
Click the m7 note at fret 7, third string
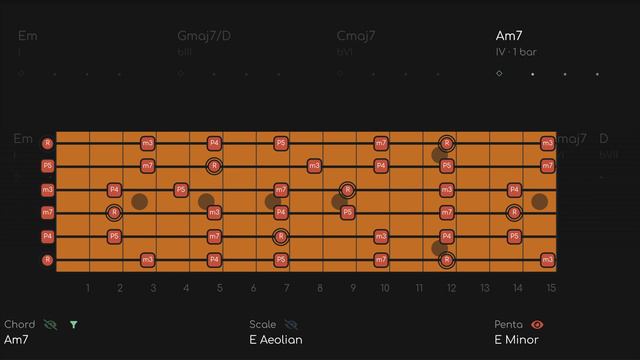[x=281, y=190]
